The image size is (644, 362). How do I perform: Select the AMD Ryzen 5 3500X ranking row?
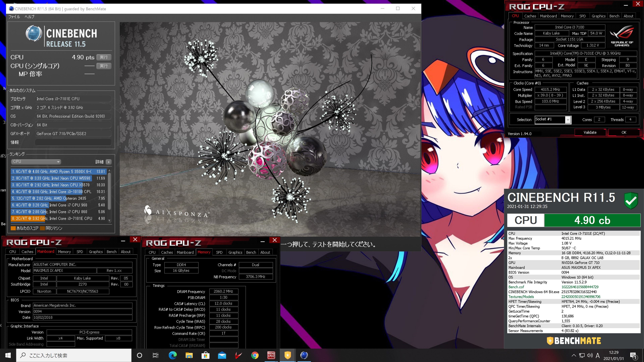tap(59, 171)
